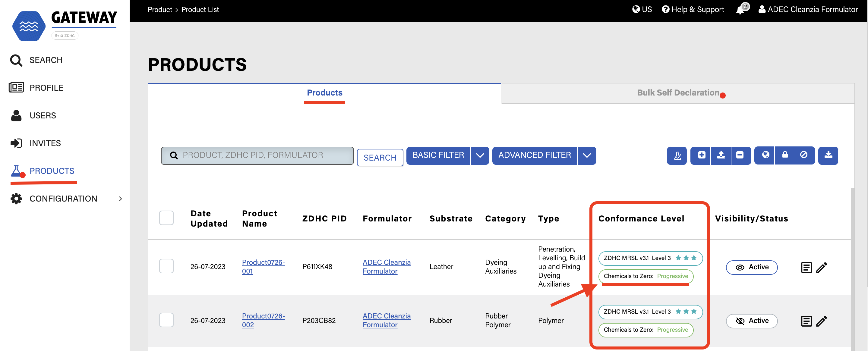The image size is (868, 351).
Task: Open the ADEC Cleanzia Formulator user menu
Action: (x=808, y=9)
